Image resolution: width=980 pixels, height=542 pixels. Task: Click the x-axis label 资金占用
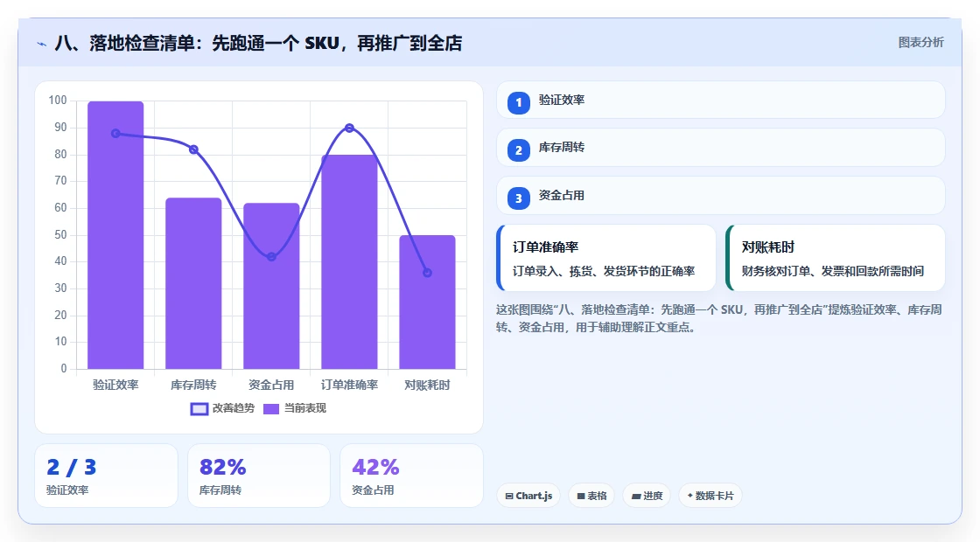pyautogui.click(x=271, y=386)
